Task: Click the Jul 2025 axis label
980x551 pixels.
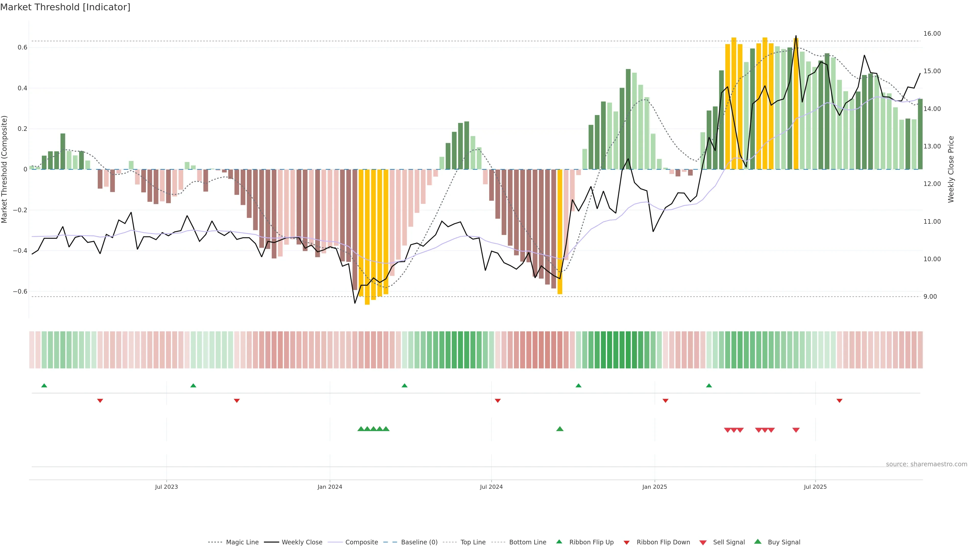Action: point(815,487)
